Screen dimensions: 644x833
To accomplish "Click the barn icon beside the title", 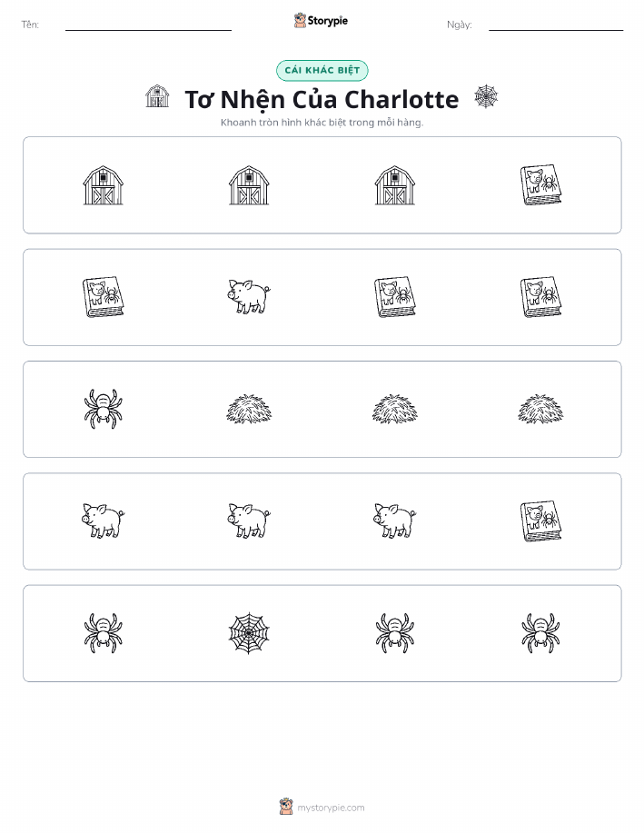I will 157,96.
